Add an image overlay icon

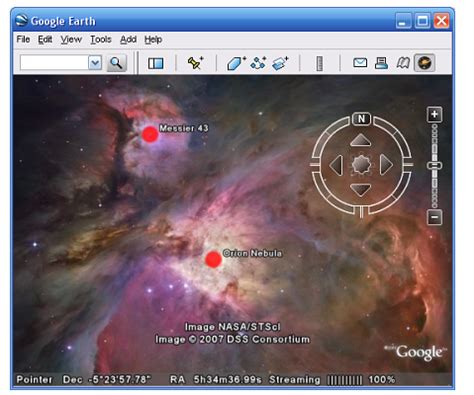280,63
